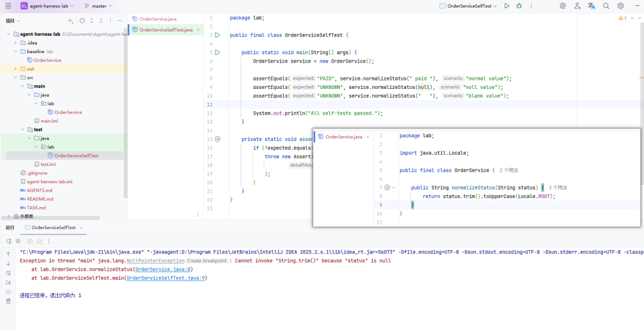Click the translate icon in the top toolbar
This screenshot has height=330, width=644.
(x=592, y=6)
